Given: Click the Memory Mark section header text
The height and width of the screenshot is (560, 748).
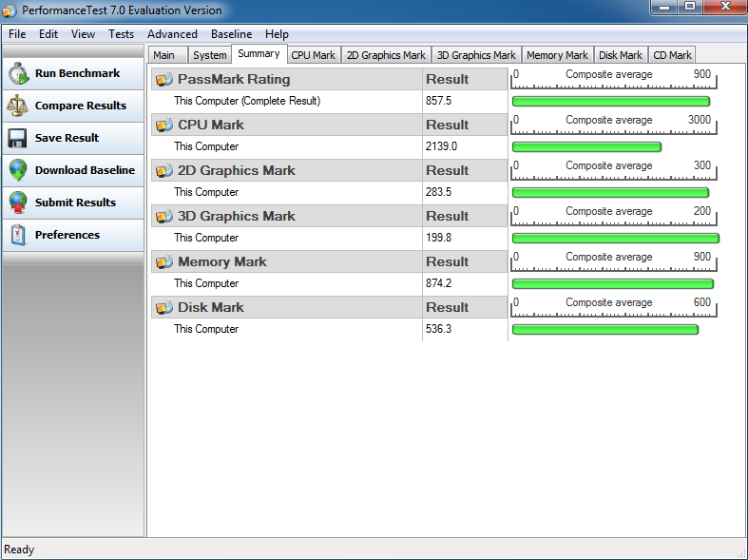Looking at the screenshot, I should pyautogui.click(x=222, y=261).
